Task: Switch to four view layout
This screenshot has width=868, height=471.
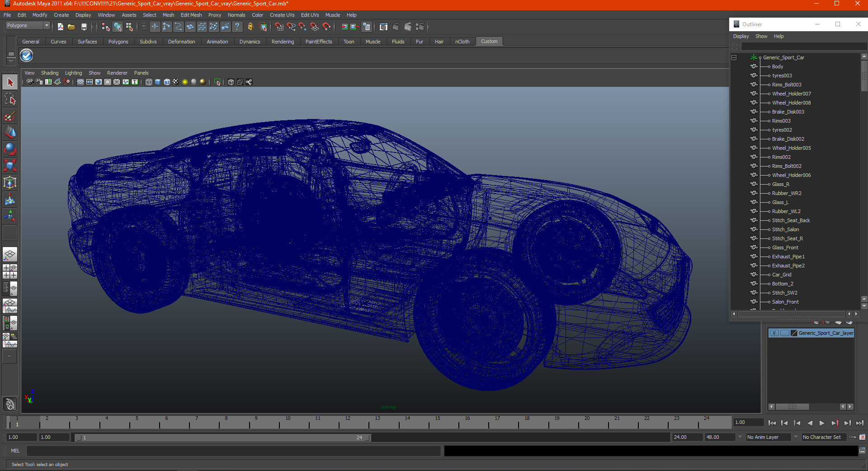Action: [10, 271]
